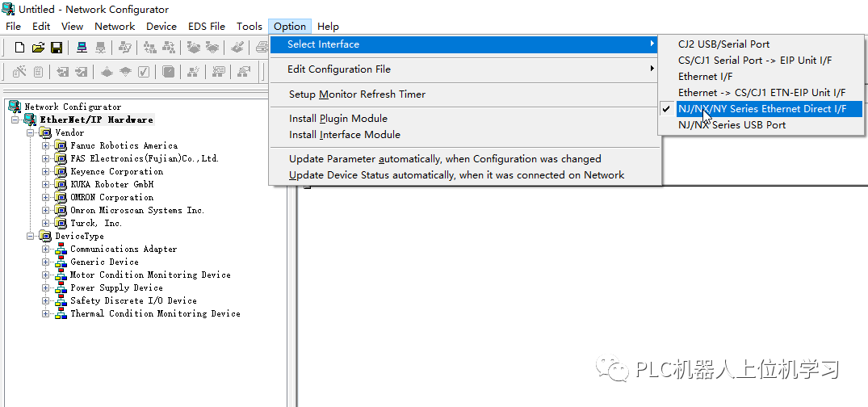The image size is (868, 407).
Task: Select checked NJ/NX/NY Series Ethernet Direct I/F
Action: click(x=761, y=109)
